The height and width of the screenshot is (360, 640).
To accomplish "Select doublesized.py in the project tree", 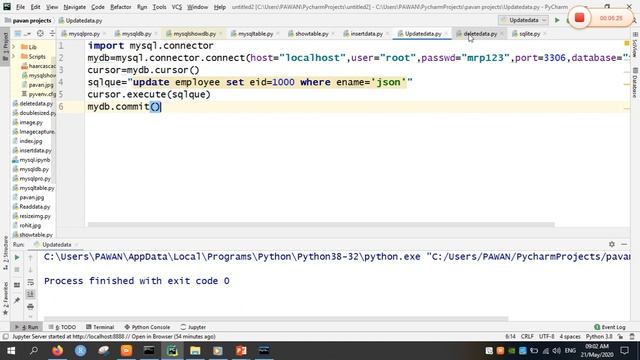I will point(37,113).
